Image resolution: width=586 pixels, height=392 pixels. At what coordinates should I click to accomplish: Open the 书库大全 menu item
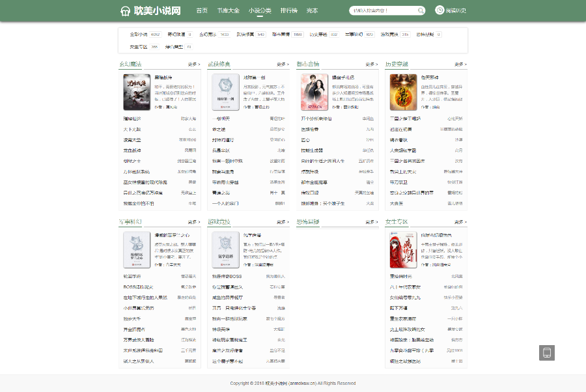[x=230, y=10]
